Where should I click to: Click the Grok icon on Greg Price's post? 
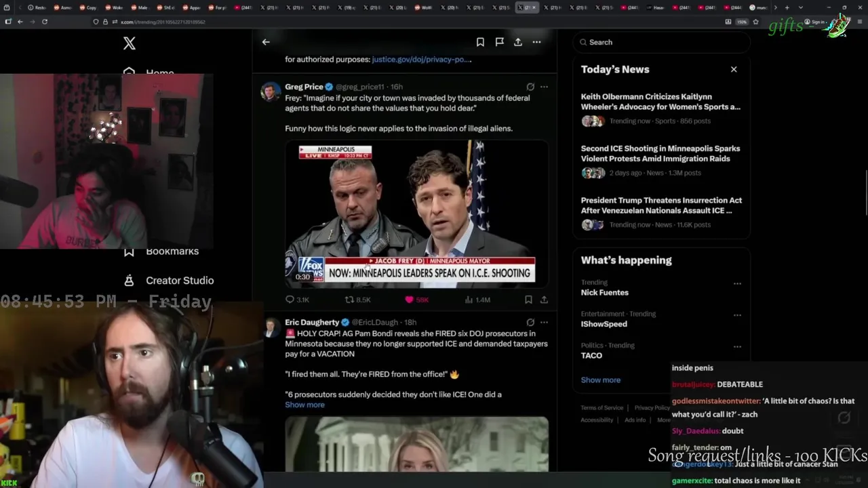click(x=530, y=87)
